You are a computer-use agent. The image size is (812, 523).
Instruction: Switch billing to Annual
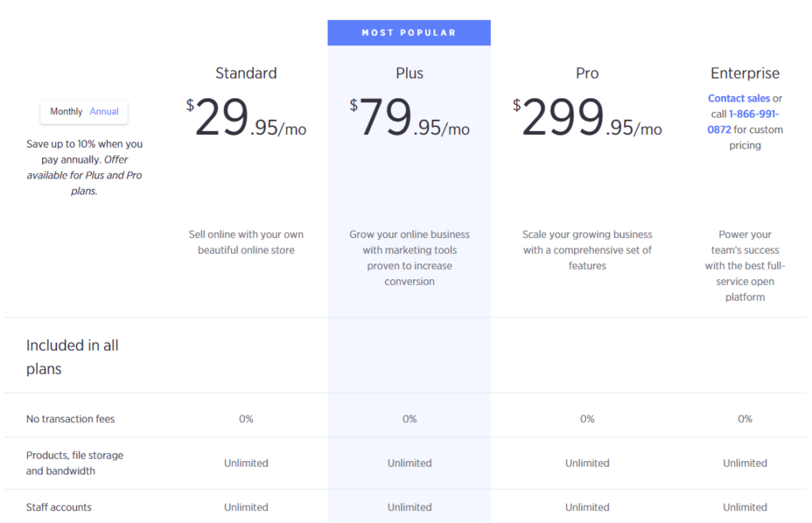click(x=104, y=112)
